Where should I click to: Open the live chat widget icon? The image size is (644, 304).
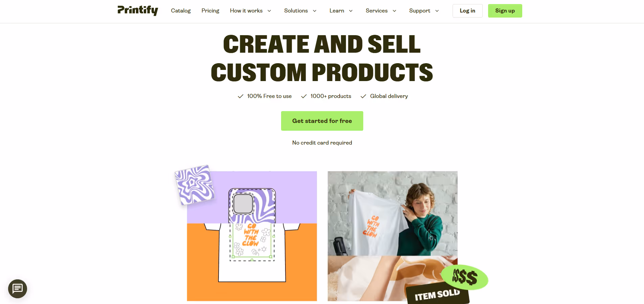click(x=18, y=289)
